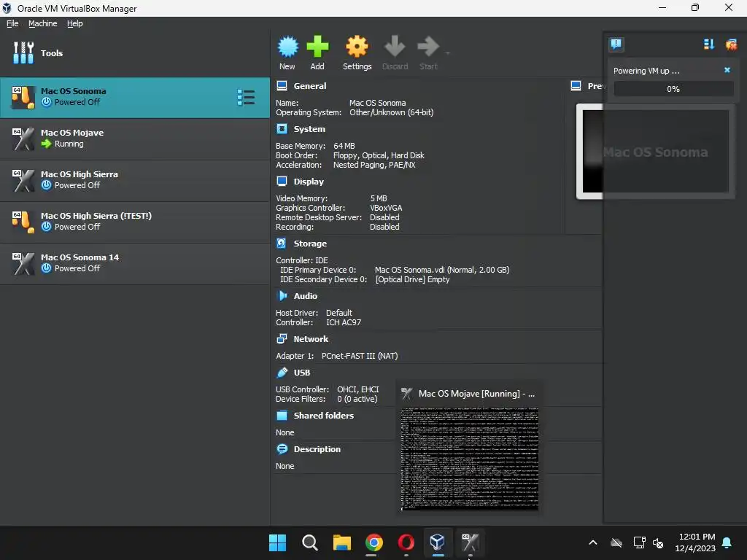Select the Mac OS Mojave VM
Screen dimensions: 747x560
135,139
